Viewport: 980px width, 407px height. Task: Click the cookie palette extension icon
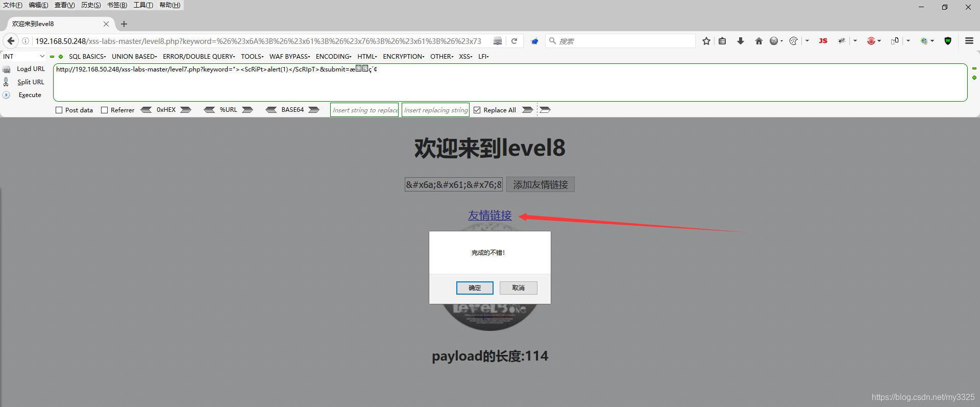794,41
